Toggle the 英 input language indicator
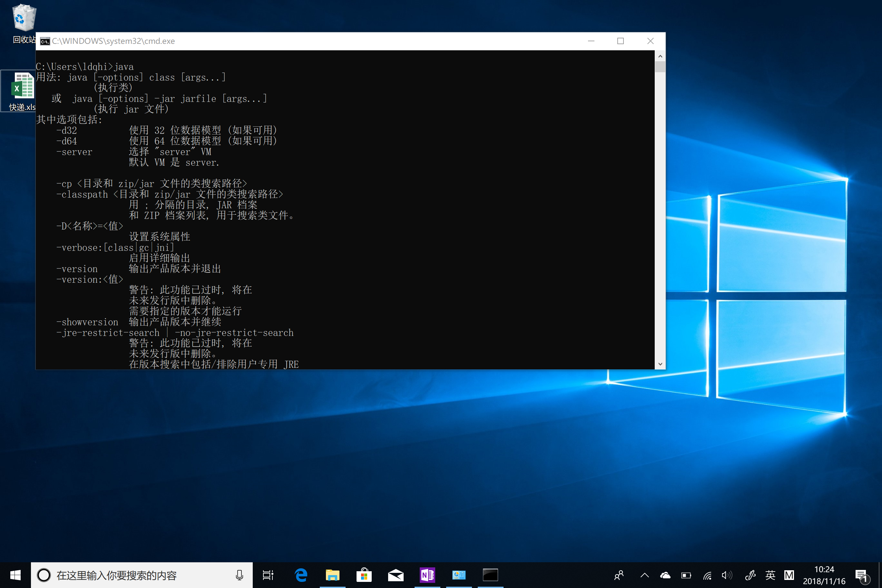The height and width of the screenshot is (588, 882). (770, 575)
